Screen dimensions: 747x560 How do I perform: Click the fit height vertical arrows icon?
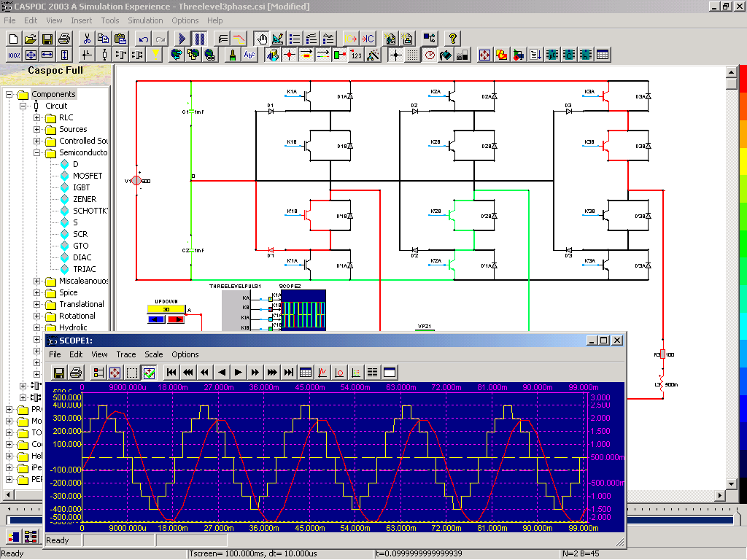click(64, 55)
